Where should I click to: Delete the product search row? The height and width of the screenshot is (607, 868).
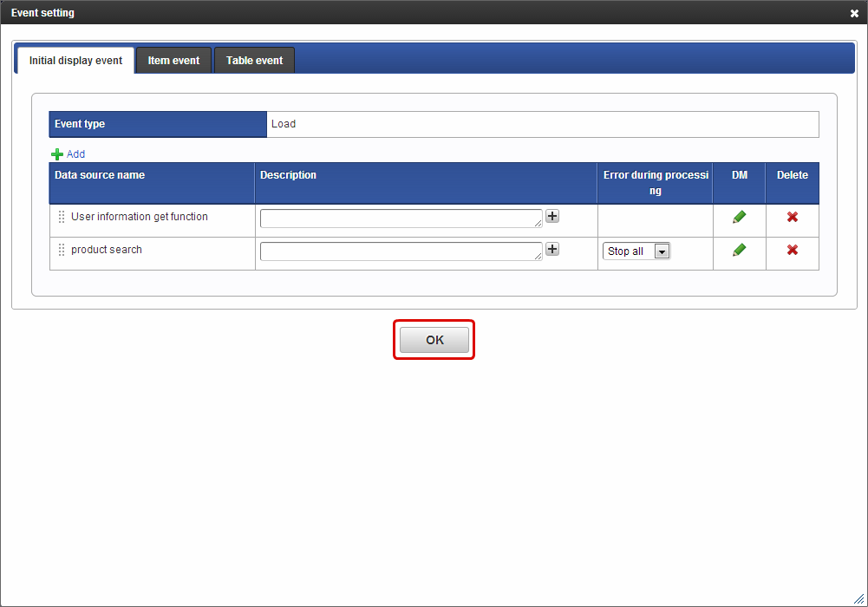(793, 250)
